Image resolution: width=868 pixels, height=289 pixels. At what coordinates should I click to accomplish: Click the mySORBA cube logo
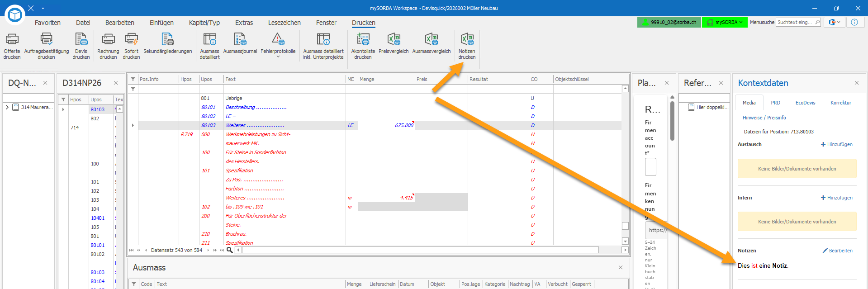[x=15, y=15]
